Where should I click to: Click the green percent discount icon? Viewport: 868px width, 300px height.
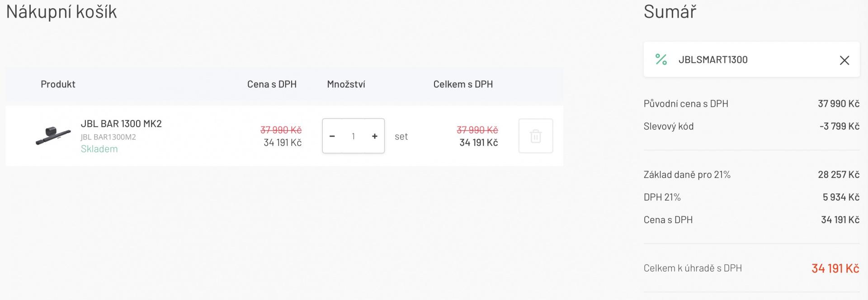[661, 59]
